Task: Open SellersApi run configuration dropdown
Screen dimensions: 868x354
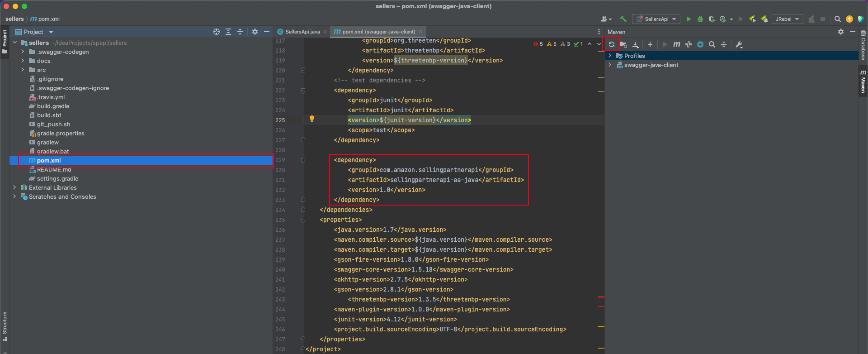Action: (x=656, y=19)
